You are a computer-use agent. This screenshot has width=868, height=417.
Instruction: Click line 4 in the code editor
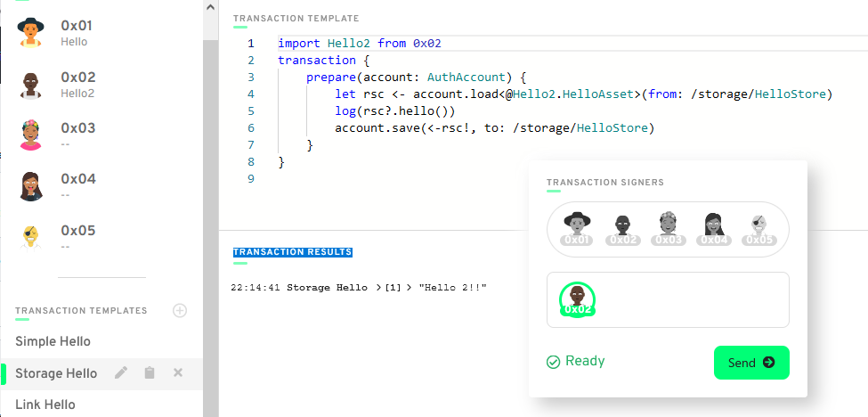point(534,94)
